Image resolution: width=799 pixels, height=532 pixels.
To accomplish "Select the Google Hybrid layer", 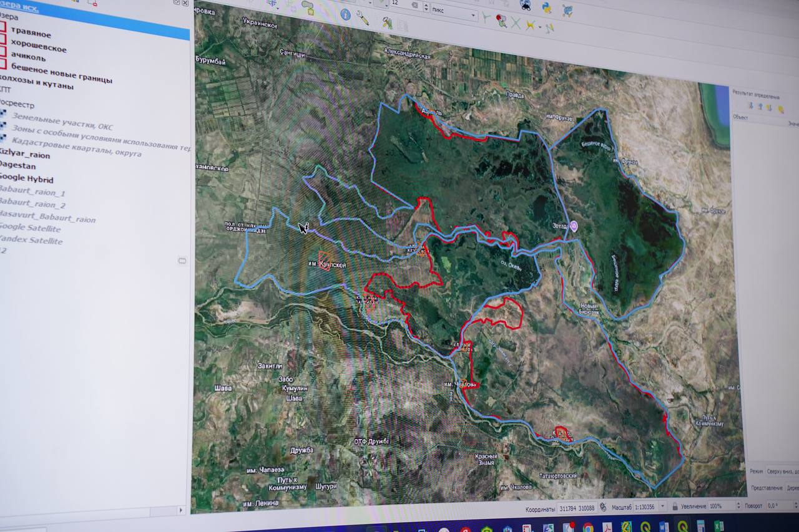I will coord(27,179).
